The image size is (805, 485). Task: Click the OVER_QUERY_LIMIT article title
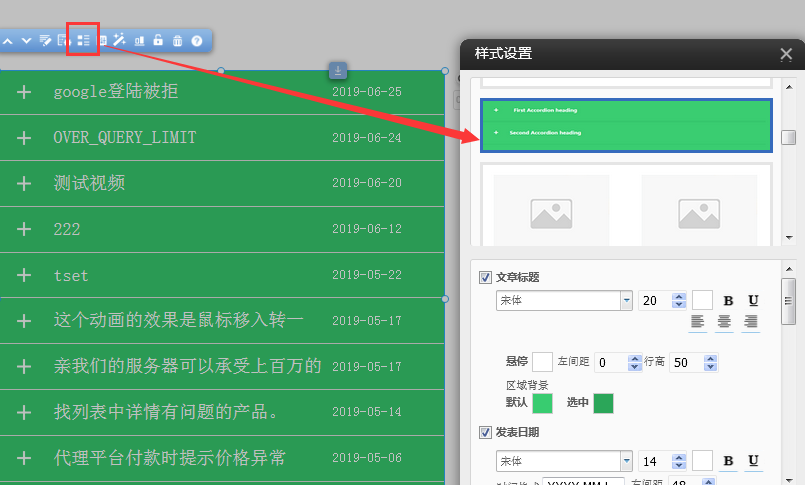tap(125, 137)
